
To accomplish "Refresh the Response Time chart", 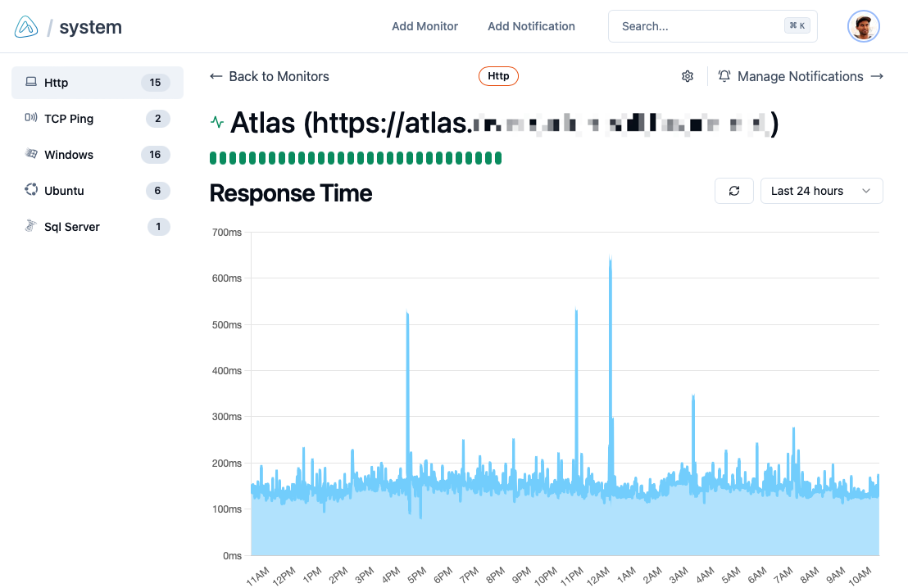I will pyautogui.click(x=733, y=190).
